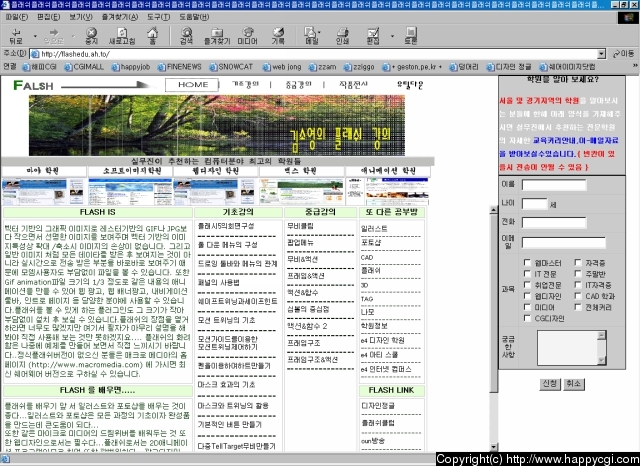Click the 전화 phone input field

tap(554, 222)
